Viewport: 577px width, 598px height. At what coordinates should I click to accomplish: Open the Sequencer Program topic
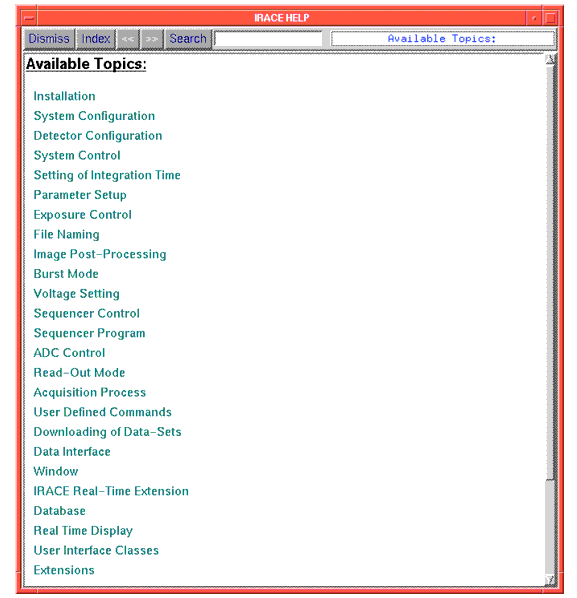coord(89,333)
